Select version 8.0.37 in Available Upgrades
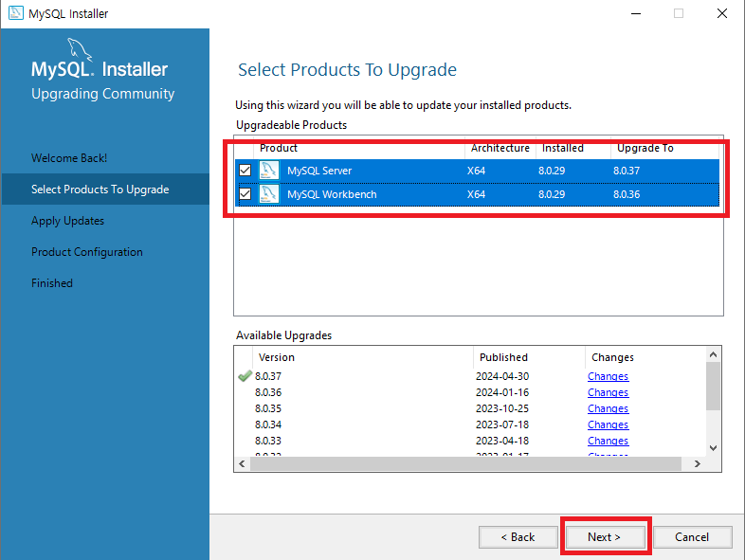The height and width of the screenshot is (560, 745). click(x=268, y=376)
